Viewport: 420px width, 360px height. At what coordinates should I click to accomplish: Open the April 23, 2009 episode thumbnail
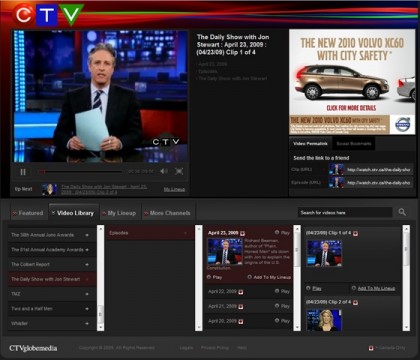[225, 252]
